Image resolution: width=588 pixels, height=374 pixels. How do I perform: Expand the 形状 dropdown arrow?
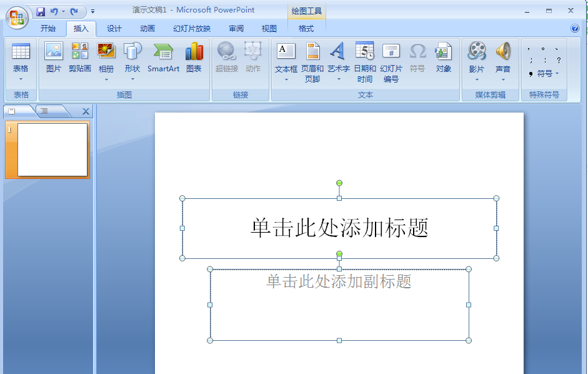click(132, 79)
